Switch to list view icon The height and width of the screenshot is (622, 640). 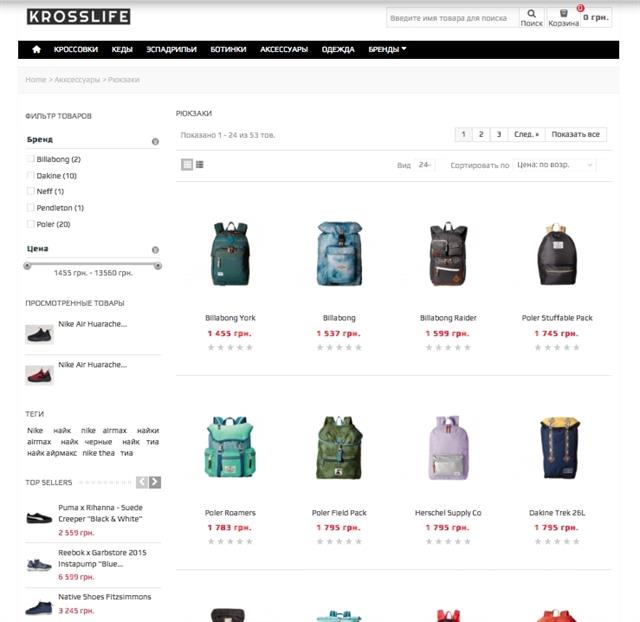[200, 164]
